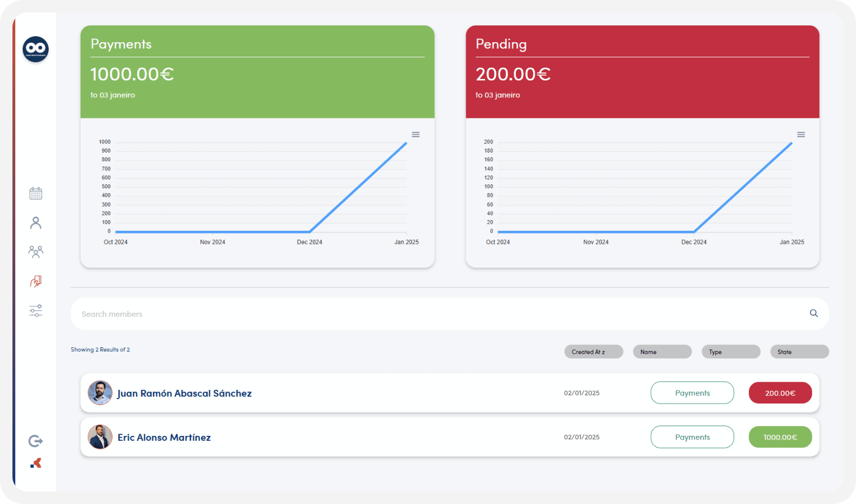This screenshot has height=504, width=856.
Task: Open the members group icon
Action: [x=36, y=251]
